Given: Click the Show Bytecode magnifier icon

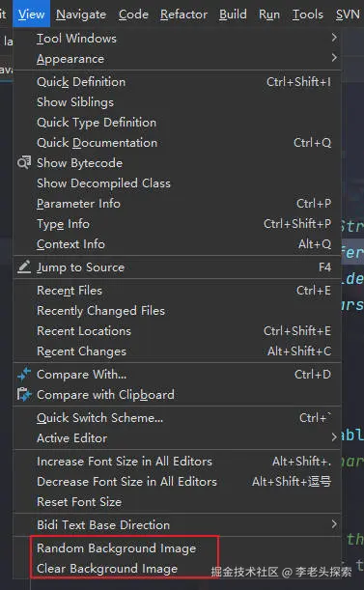Looking at the screenshot, I should pyautogui.click(x=24, y=162).
